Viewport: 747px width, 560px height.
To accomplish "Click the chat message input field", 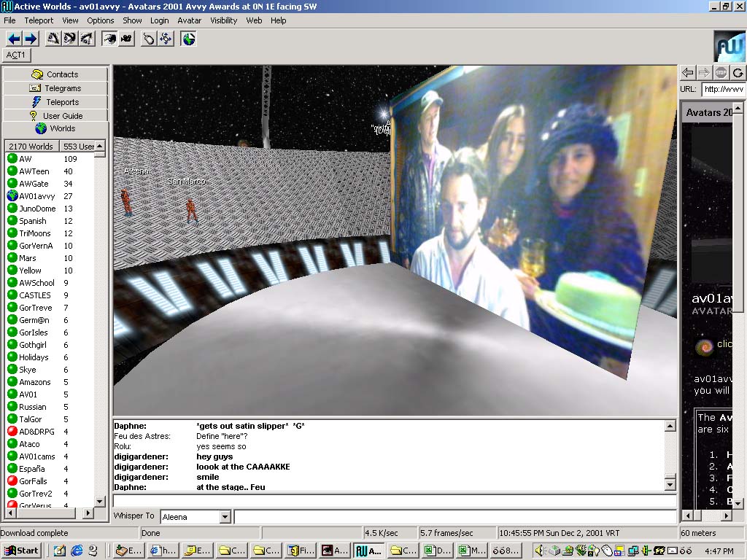I will click(394, 502).
